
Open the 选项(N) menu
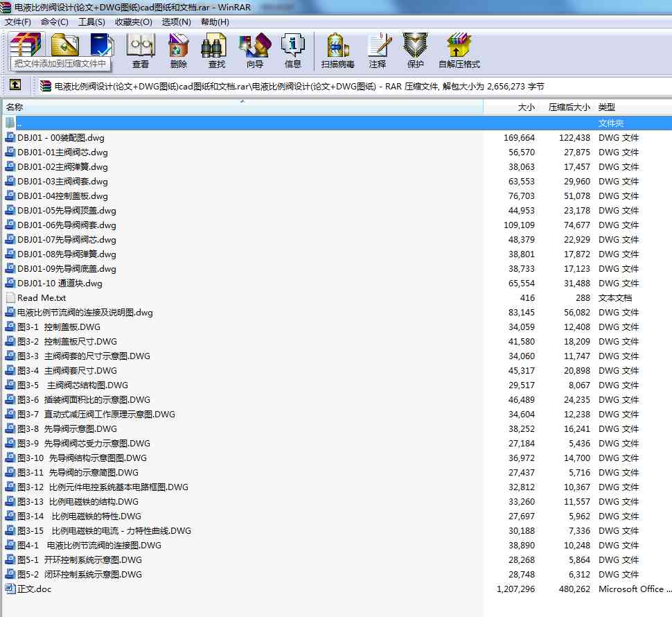pos(175,21)
